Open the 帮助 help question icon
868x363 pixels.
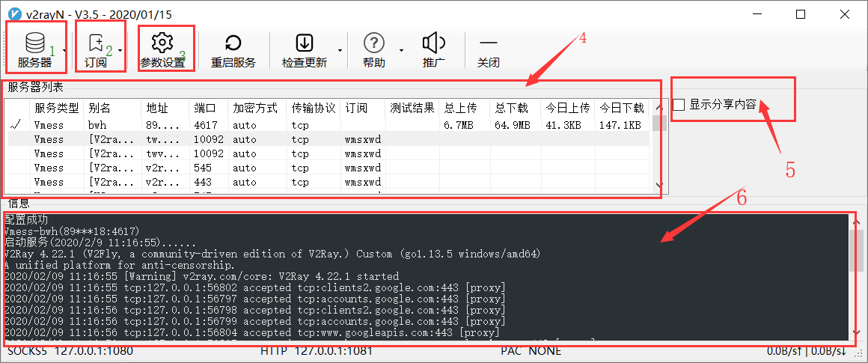(x=373, y=43)
